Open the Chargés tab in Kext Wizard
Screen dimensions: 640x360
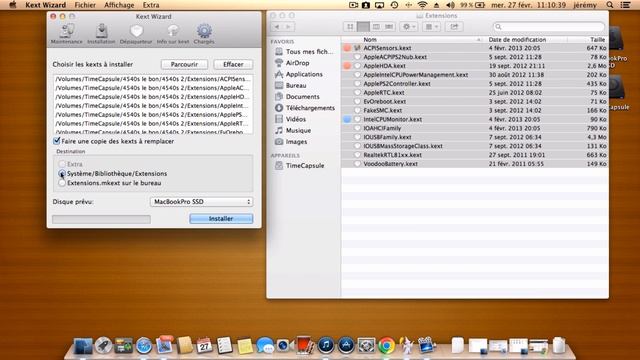[x=204, y=33]
